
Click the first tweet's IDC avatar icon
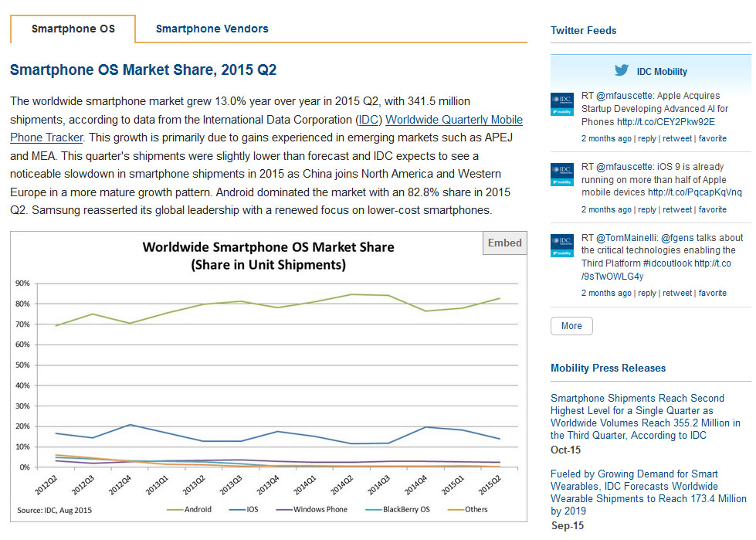pos(561,104)
